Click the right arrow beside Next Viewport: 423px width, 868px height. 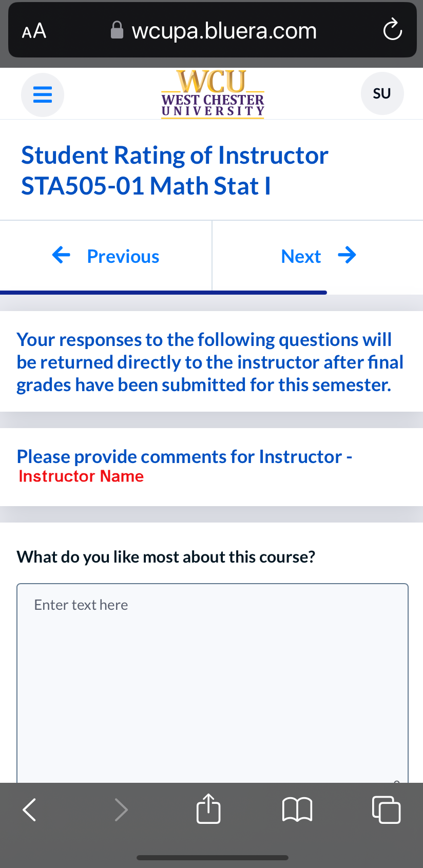[347, 255]
